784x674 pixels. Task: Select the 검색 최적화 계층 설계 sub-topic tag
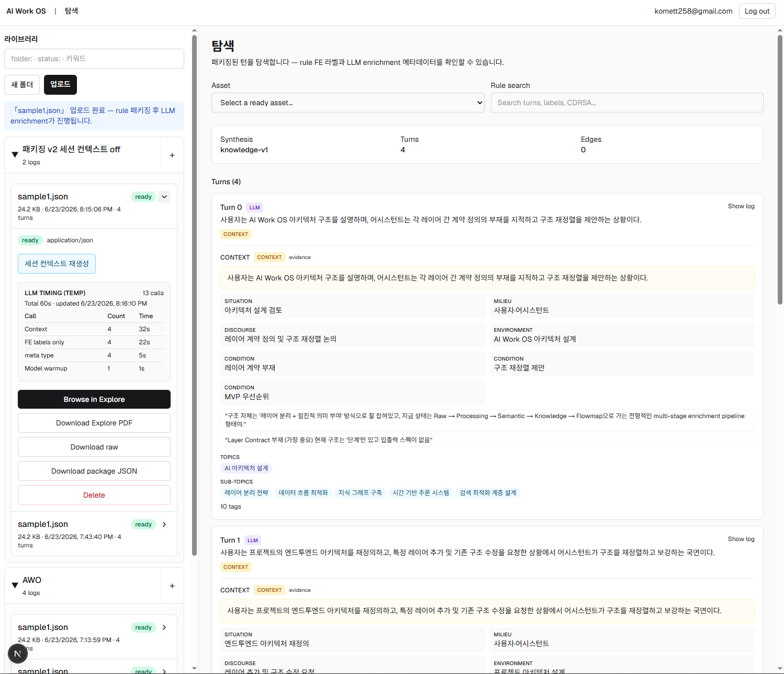(x=488, y=493)
